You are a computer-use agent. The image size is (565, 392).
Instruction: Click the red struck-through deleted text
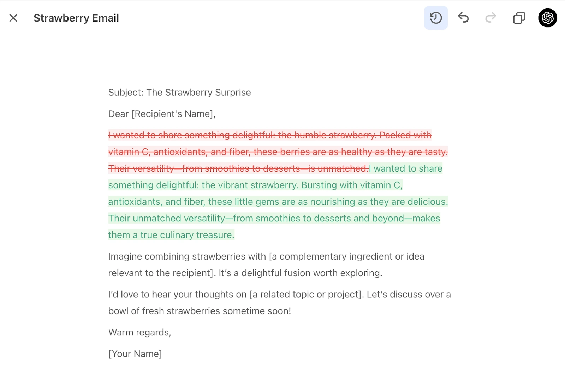269,135
